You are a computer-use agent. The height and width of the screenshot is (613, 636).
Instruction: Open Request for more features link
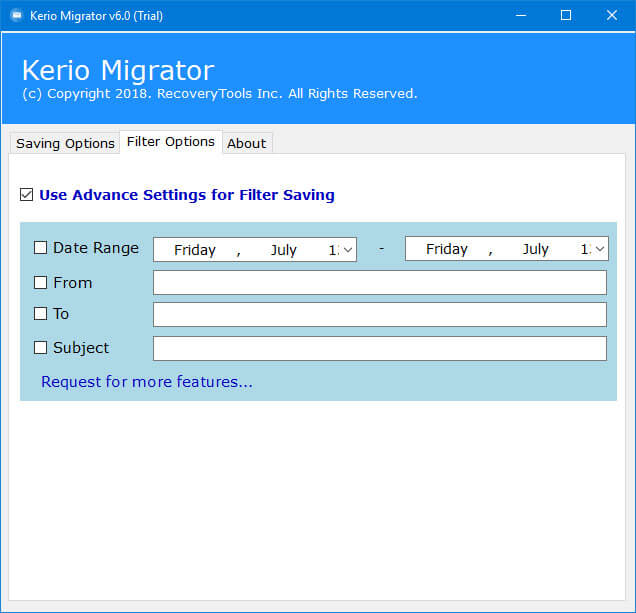(147, 382)
